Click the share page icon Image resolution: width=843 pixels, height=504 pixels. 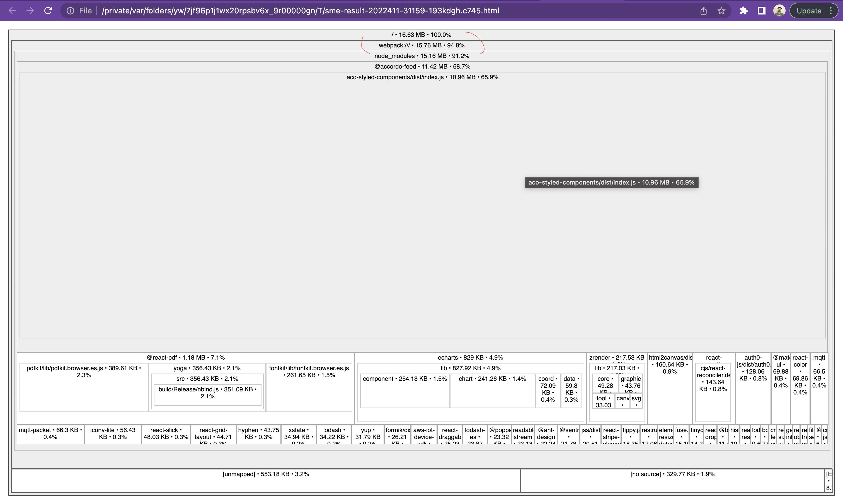tap(703, 11)
